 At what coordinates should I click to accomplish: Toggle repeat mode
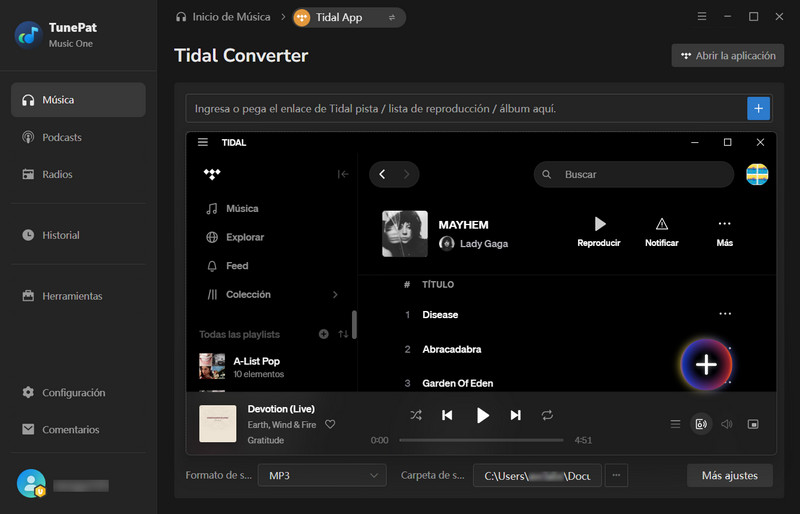pyautogui.click(x=547, y=415)
